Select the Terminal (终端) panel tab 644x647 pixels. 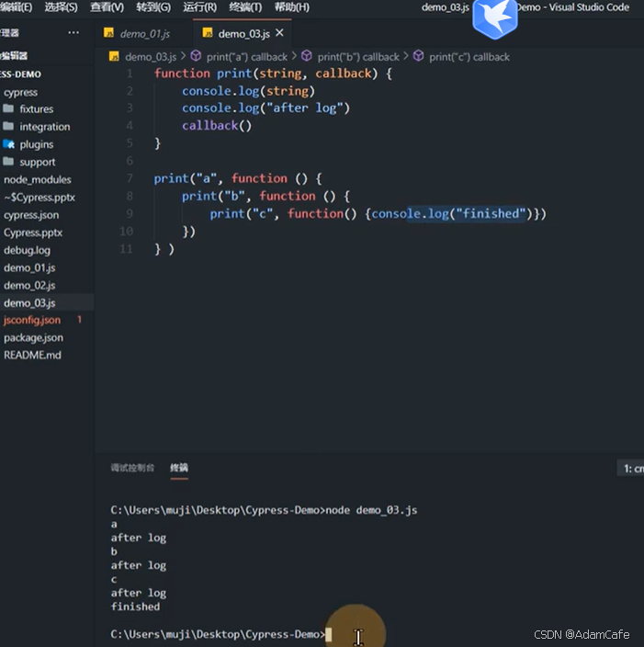click(179, 468)
